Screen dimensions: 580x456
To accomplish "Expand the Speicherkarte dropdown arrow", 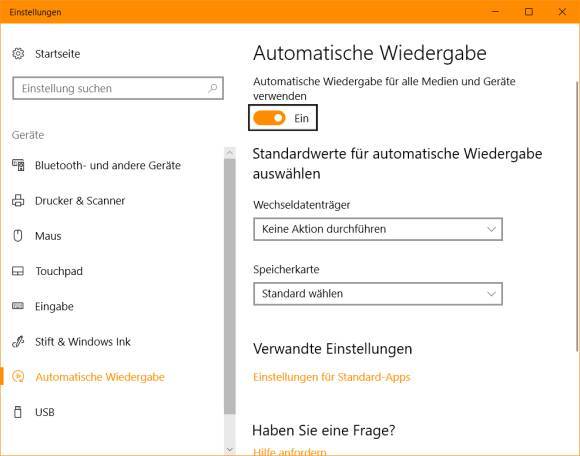I will pos(491,294).
